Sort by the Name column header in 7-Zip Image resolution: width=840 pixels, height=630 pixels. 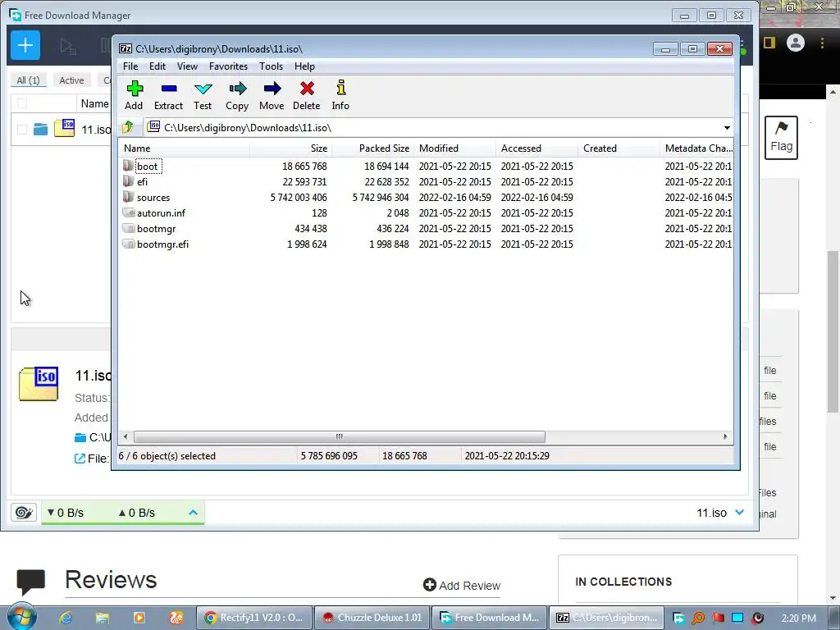coord(185,148)
